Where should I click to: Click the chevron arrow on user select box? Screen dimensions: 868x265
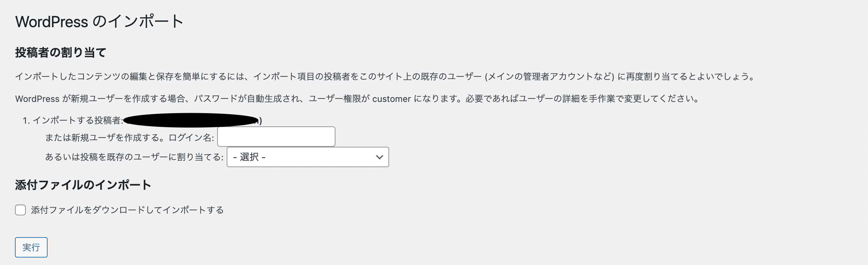click(x=379, y=157)
